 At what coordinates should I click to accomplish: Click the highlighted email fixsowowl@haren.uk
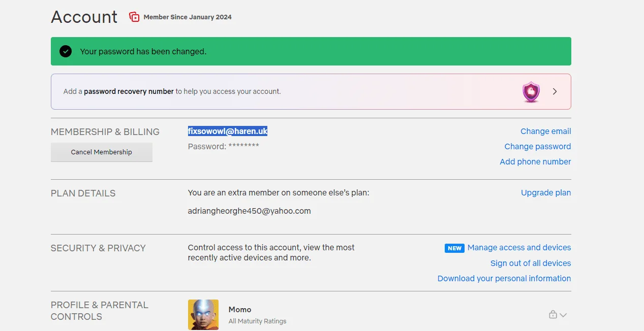tap(228, 131)
